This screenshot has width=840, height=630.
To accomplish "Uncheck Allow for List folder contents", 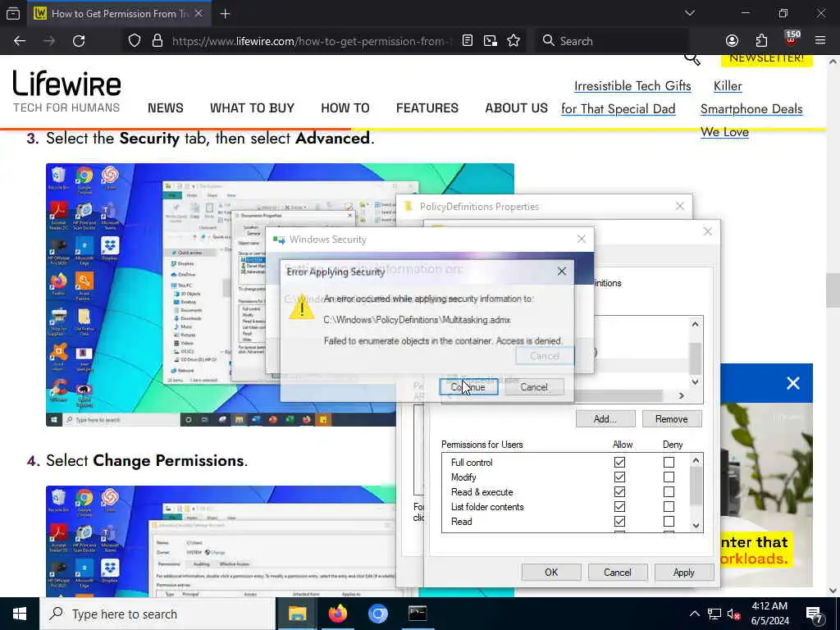I will [620, 507].
